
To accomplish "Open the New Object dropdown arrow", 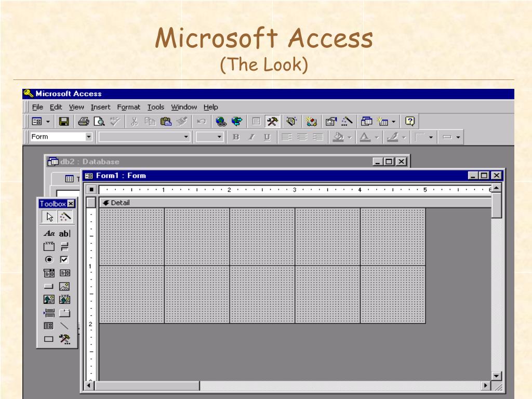I will tap(394, 122).
